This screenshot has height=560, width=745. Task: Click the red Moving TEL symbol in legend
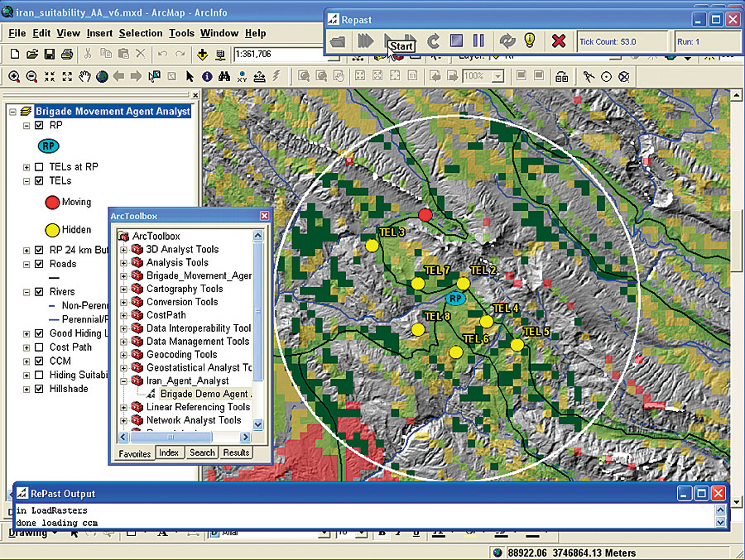(52, 203)
